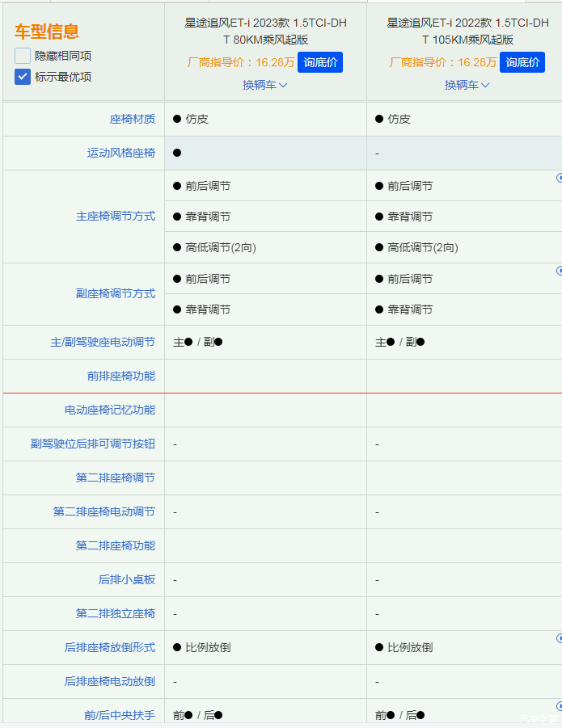562x728 pixels.
Task: Check the 隐藏相同项 checkbox
Action: tap(23, 56)
